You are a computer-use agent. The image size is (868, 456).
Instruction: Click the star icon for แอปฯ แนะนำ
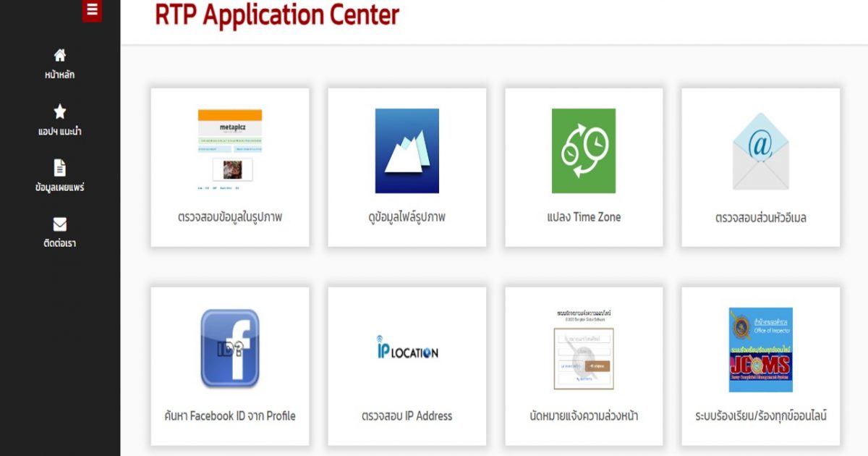pos(61,110)
